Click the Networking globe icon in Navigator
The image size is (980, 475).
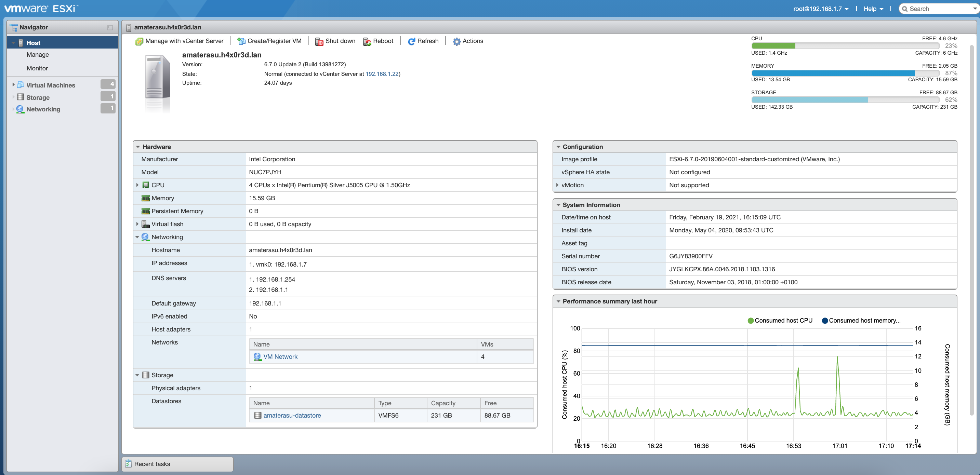tap(20, 109)
